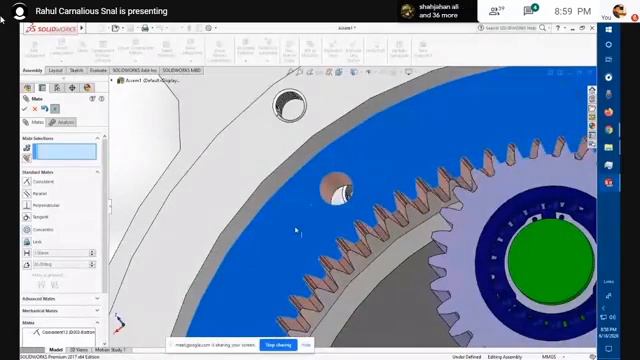Image resolution: width=640 pixels, height=360 pixels.
Task: Click the distance value field
Action: pyautogui.click(x=61, y=253)
